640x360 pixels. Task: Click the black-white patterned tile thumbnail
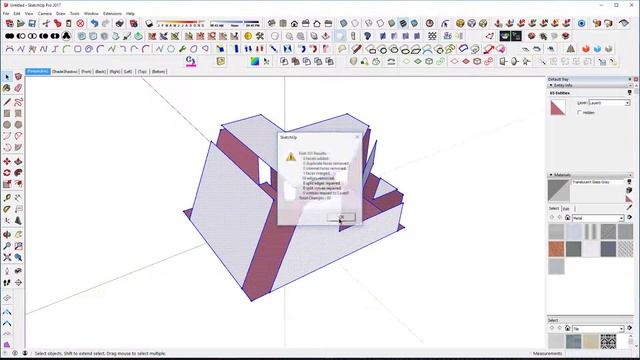(608, 342)
